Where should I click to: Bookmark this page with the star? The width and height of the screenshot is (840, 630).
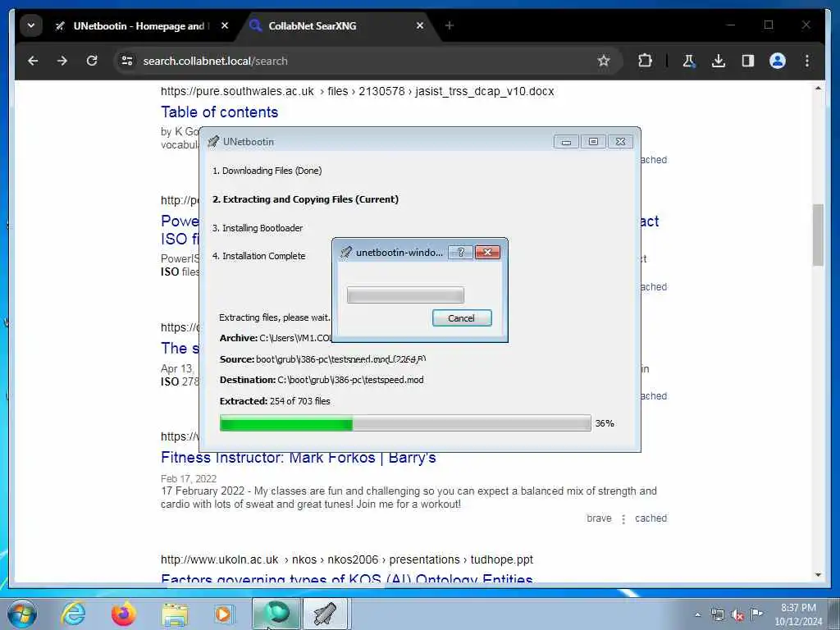click(604, 61)
